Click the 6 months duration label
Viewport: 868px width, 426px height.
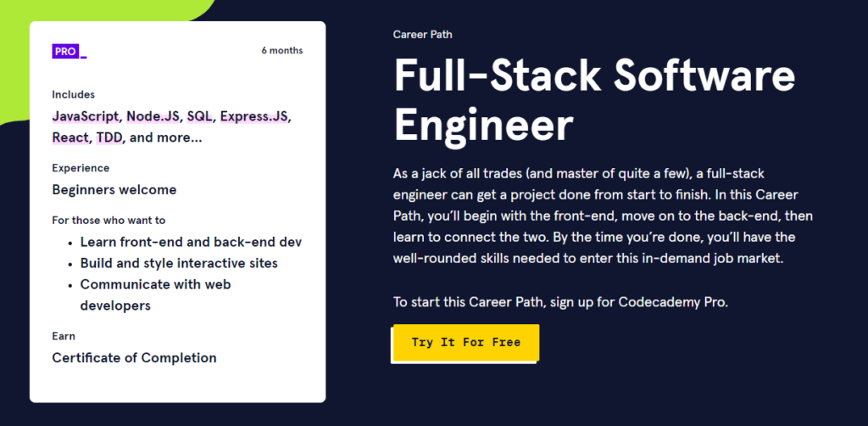click(x=281, y=51)
